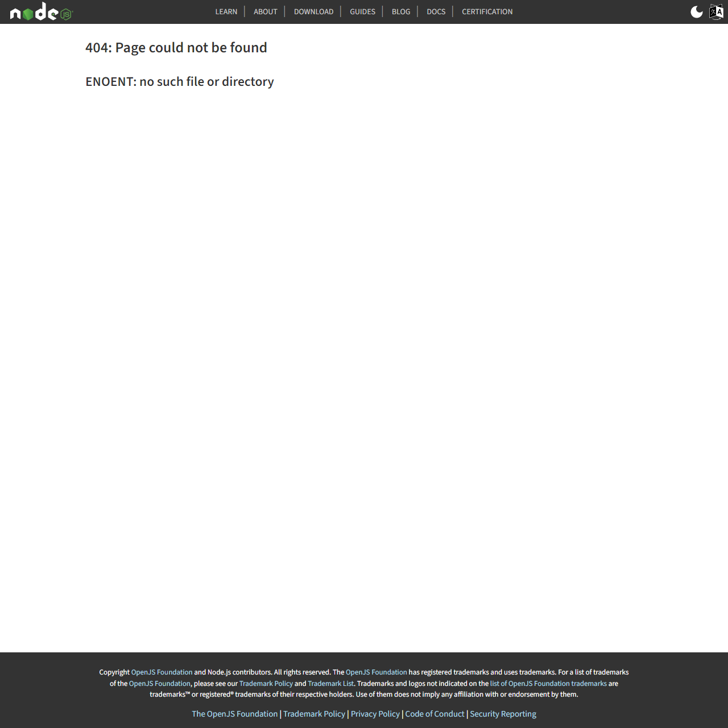Image resolution: width=728 pixels, height=728 pixels.
Task: Navigate to the DOWNLOAD section
Action: click(313, 11)
